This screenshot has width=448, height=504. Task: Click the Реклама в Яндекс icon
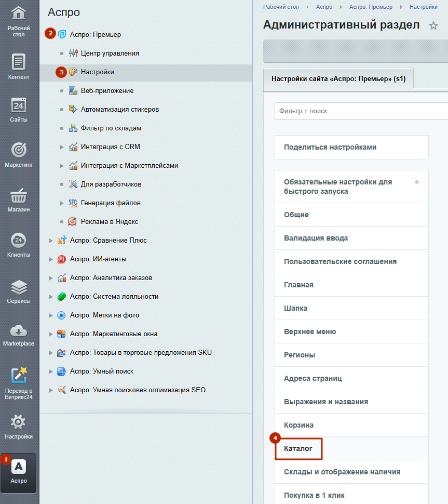point(73,221)
